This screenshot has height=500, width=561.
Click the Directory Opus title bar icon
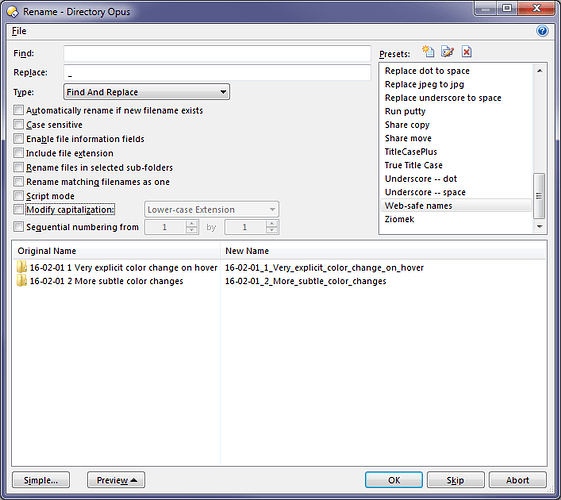(x=13, y=12)
